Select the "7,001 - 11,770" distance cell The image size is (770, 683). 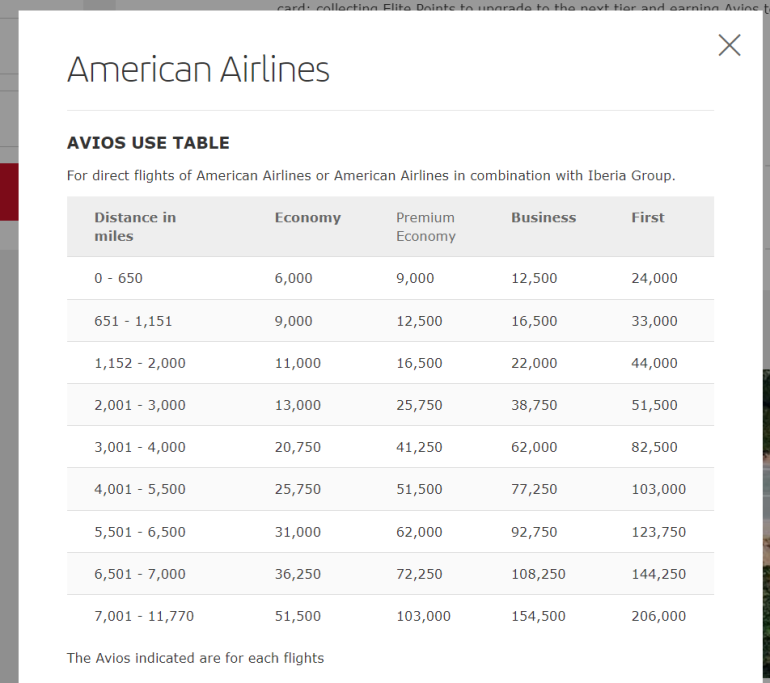[144, 616]
